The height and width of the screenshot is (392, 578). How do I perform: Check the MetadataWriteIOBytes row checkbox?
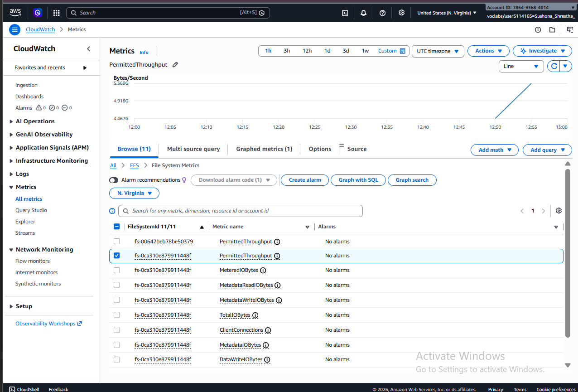tap(116, 300)
